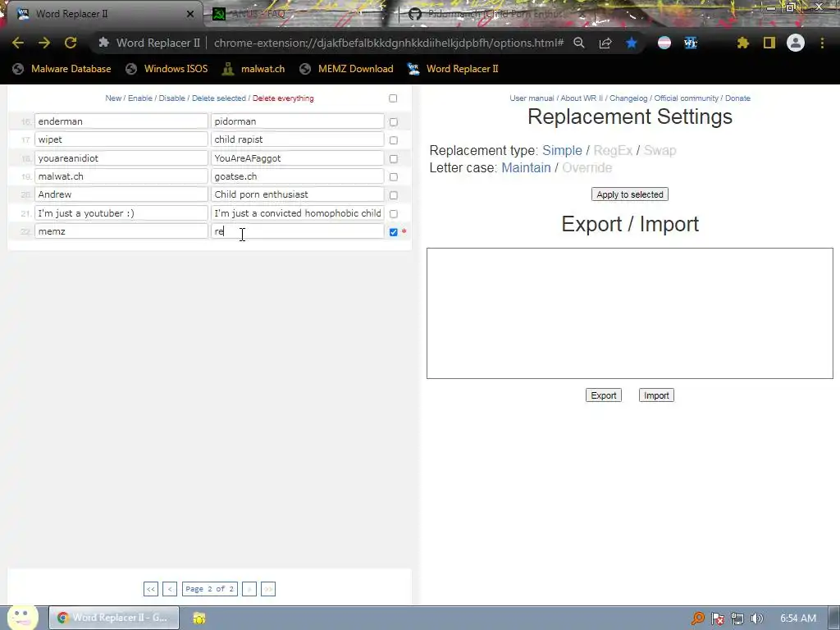Screen dimensions: 840x630
Task: Go back using the browser back arrow
Action: tap(18, 43)
